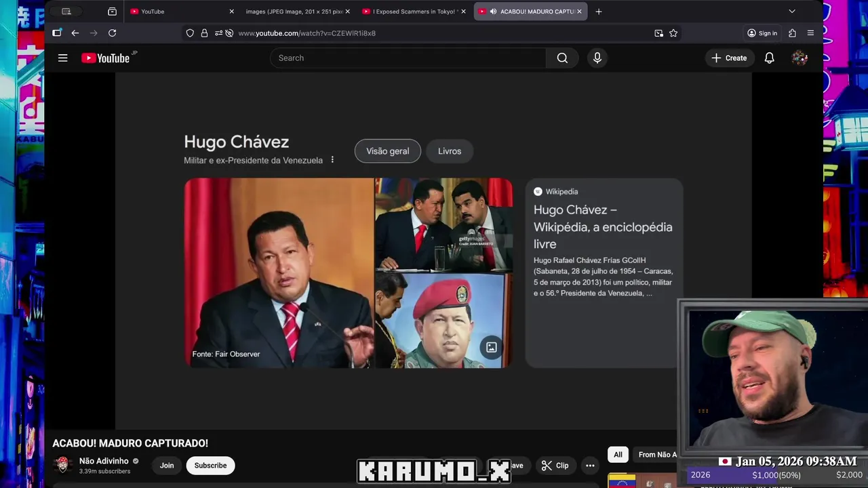Click the address bar URL

[x=307, y=33]
